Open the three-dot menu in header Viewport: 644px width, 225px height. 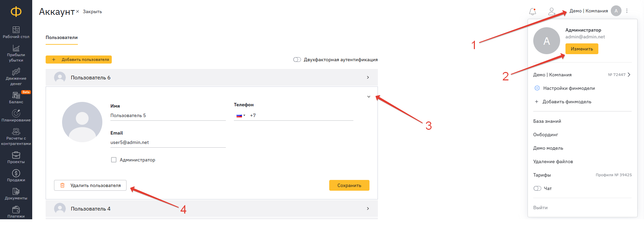[x=627, y=11]
